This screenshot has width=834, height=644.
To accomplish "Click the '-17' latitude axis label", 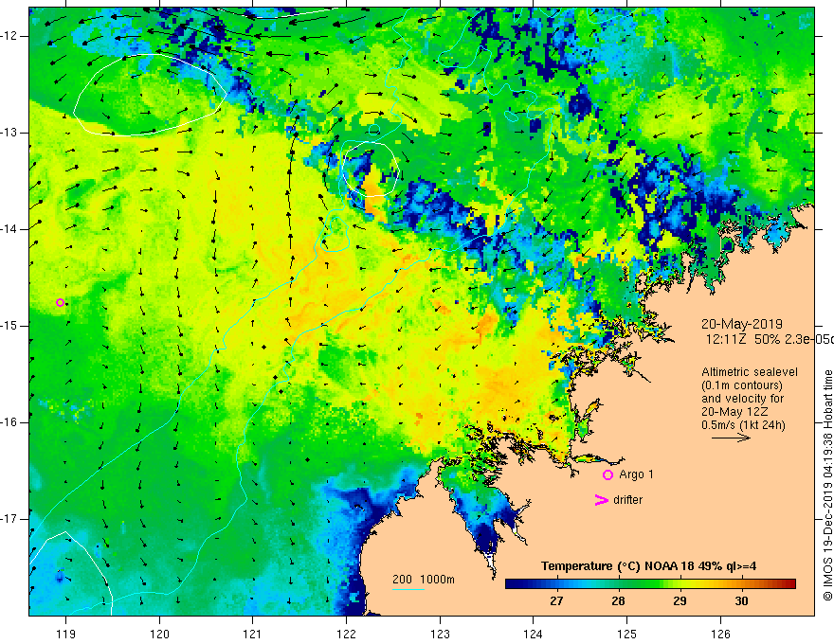I will click(9, 519).
